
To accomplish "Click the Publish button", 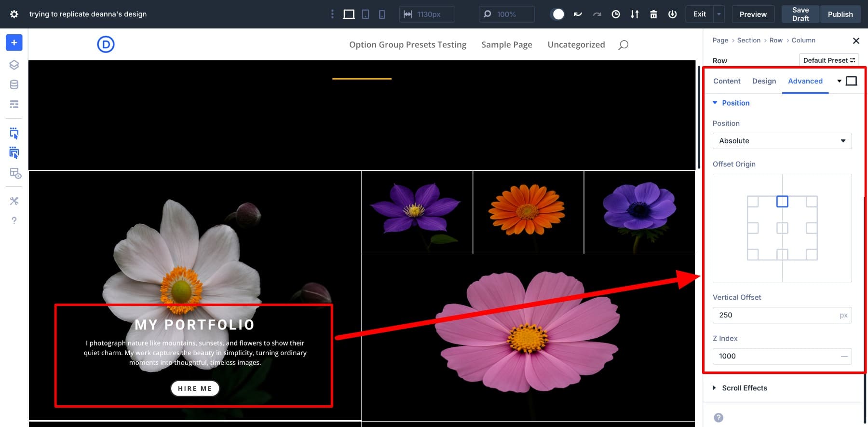I will (x=840, y=14).
